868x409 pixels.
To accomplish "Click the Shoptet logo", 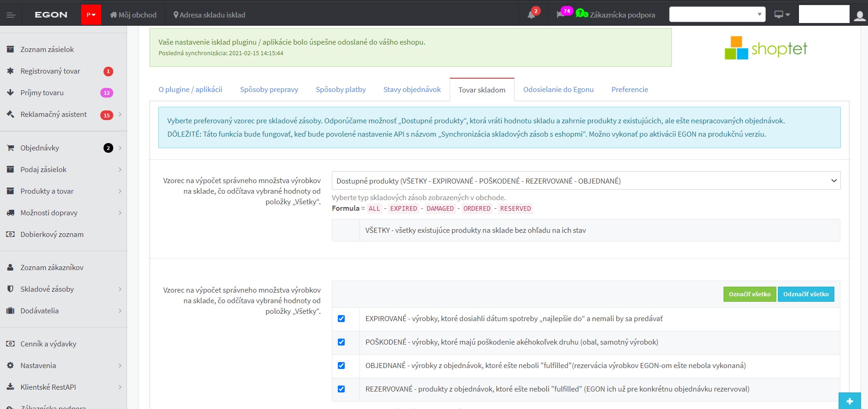I will coord(766,48).
